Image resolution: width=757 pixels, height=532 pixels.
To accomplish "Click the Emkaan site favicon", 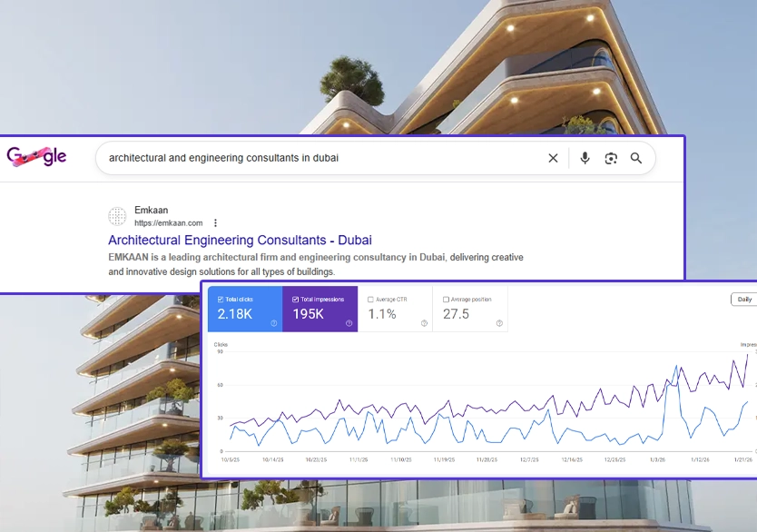I will 117,216.
